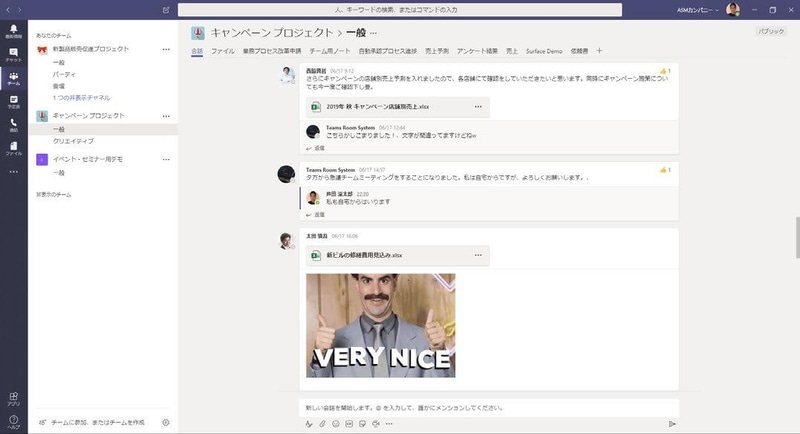This screenshot has height=434, width=800.
Task: Open options for 2019年 秋 キャンペーン店舗別売上.xlsx attachment
Action: pos(478,107)
